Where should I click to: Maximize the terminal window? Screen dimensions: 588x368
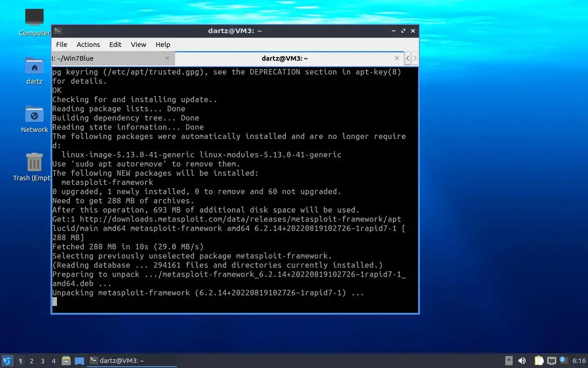(x=403, y=31)
